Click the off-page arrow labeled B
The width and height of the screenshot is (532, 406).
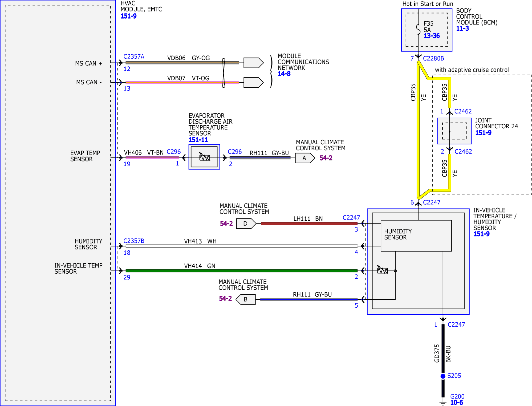click(x=246, y=299)
